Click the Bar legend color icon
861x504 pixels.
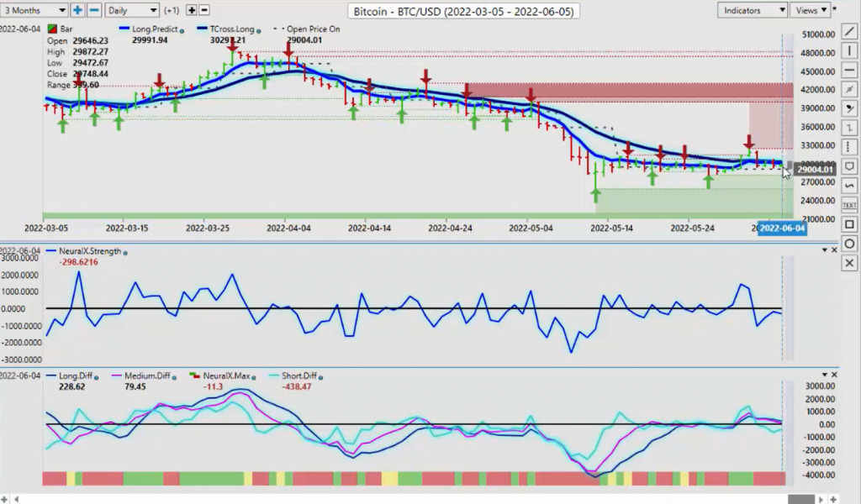[x=52, y=29]
